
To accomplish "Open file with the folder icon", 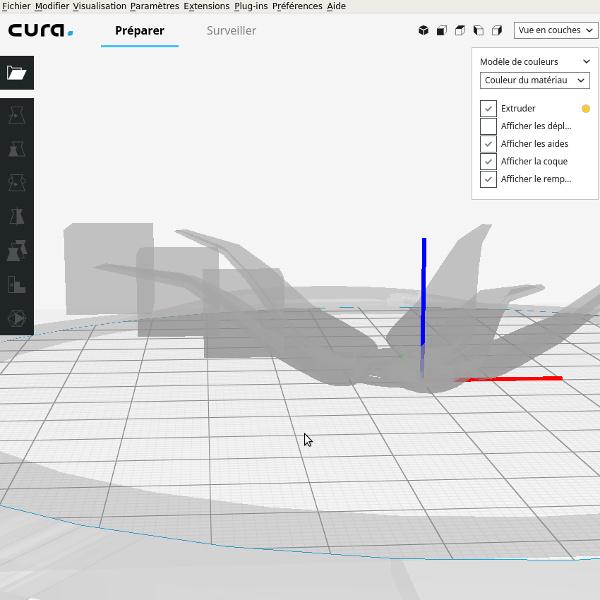I will [16, 73].
